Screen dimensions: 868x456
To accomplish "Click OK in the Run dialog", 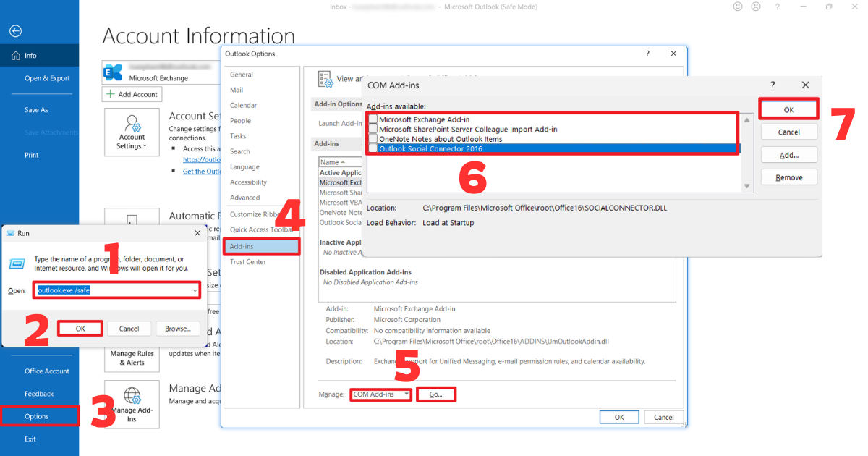I will (80, 329).
